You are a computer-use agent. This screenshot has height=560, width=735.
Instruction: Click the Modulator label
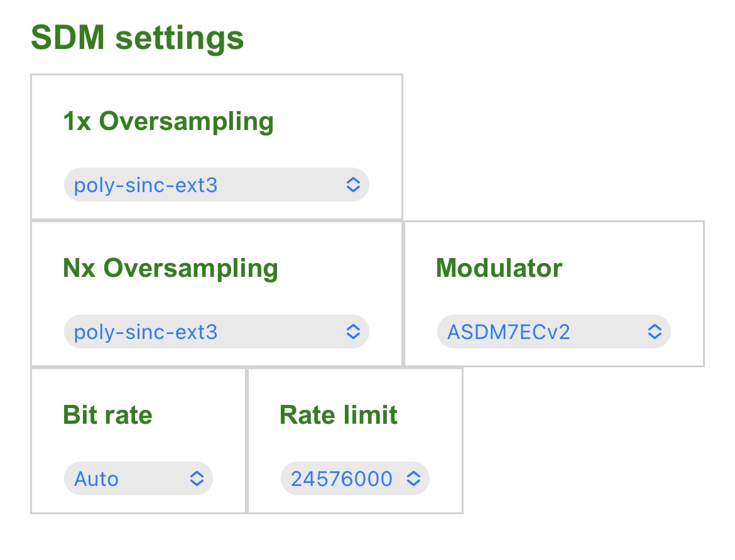coord(499,268)
